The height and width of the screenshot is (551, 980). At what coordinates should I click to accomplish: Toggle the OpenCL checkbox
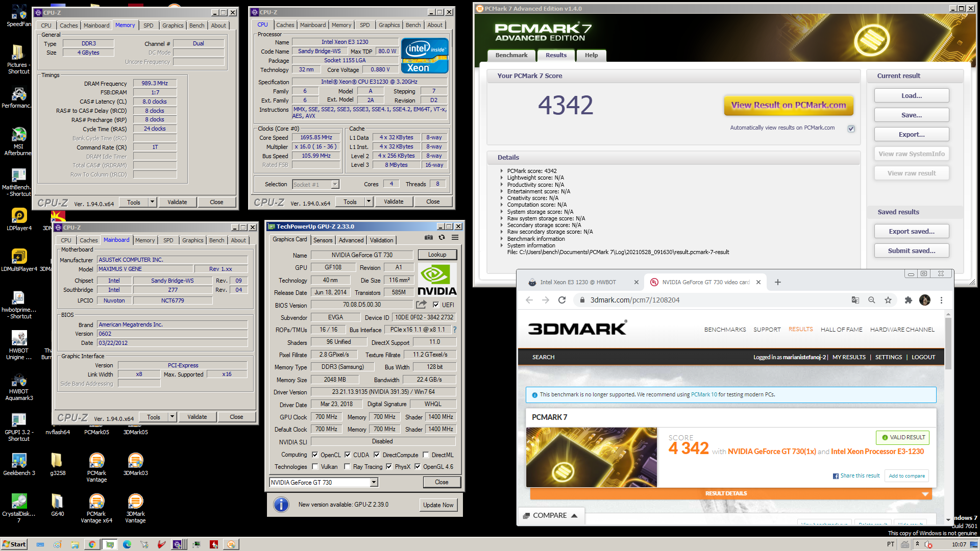(315, 455)
